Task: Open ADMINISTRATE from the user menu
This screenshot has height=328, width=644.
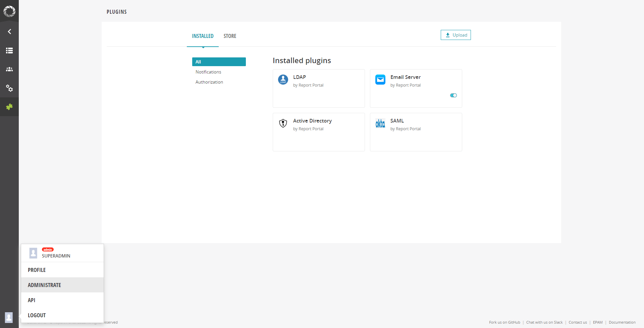Action: tap(44, 285)
